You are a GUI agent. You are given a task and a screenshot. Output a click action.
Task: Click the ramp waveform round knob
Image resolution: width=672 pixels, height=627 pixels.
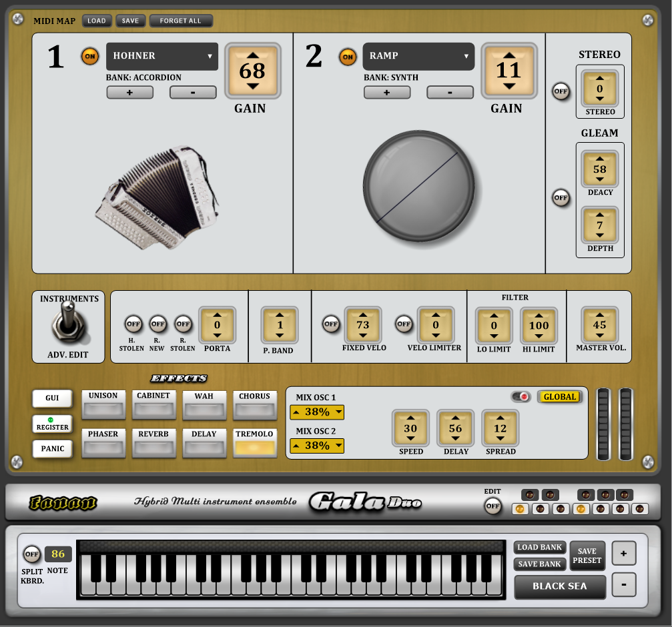(418, 185)
